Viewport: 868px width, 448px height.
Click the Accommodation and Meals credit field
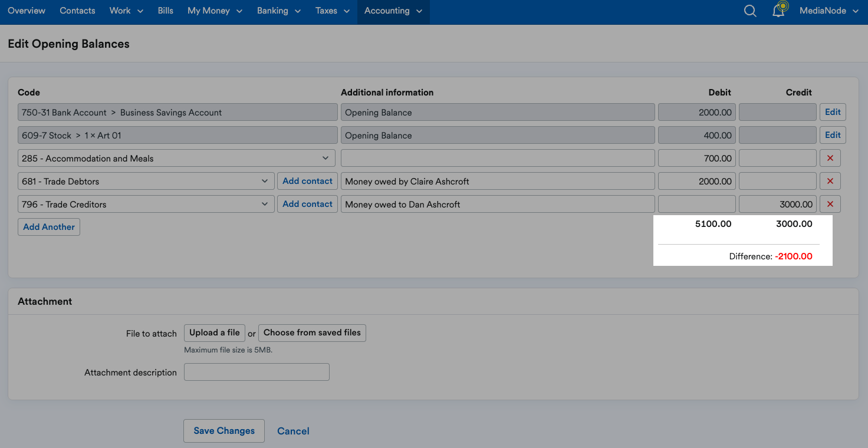pos(777,158)
